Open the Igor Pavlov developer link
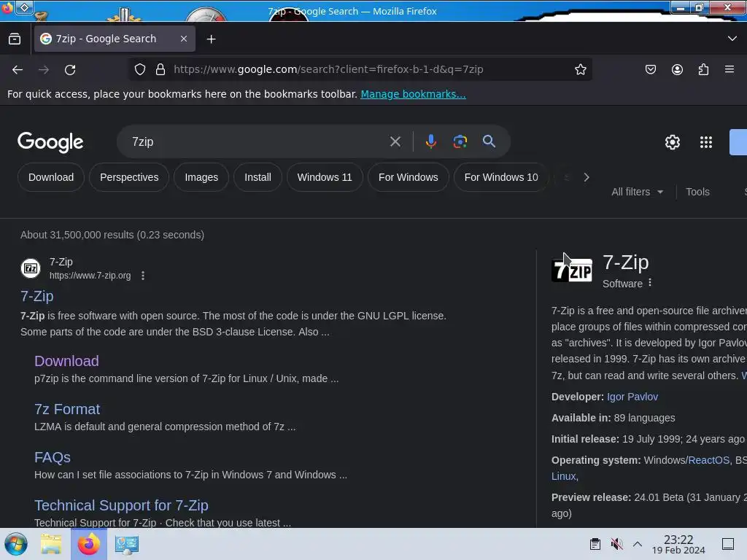 (632, 397)
